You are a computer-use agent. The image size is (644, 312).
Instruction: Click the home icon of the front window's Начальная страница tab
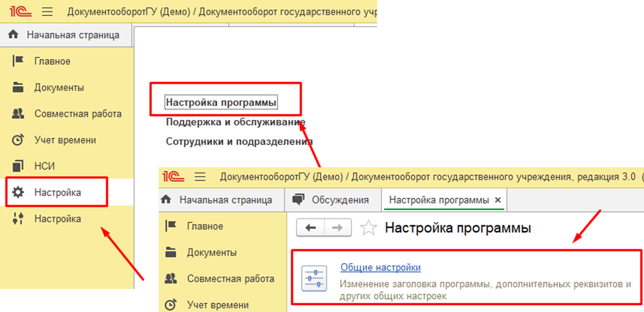(x=166, y=200)
